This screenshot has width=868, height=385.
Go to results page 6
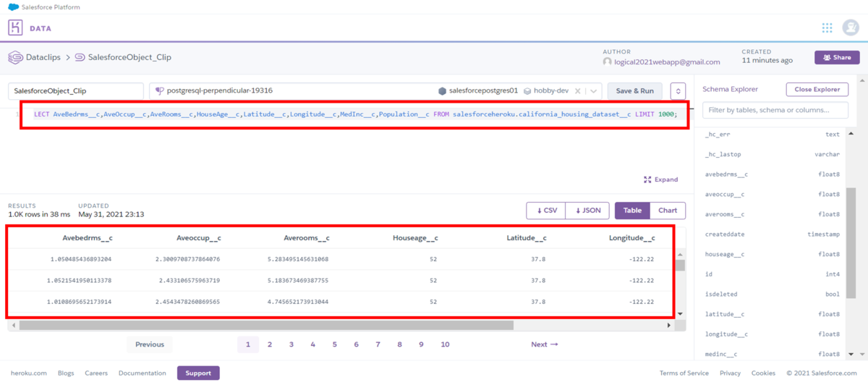tap(356, 344)
